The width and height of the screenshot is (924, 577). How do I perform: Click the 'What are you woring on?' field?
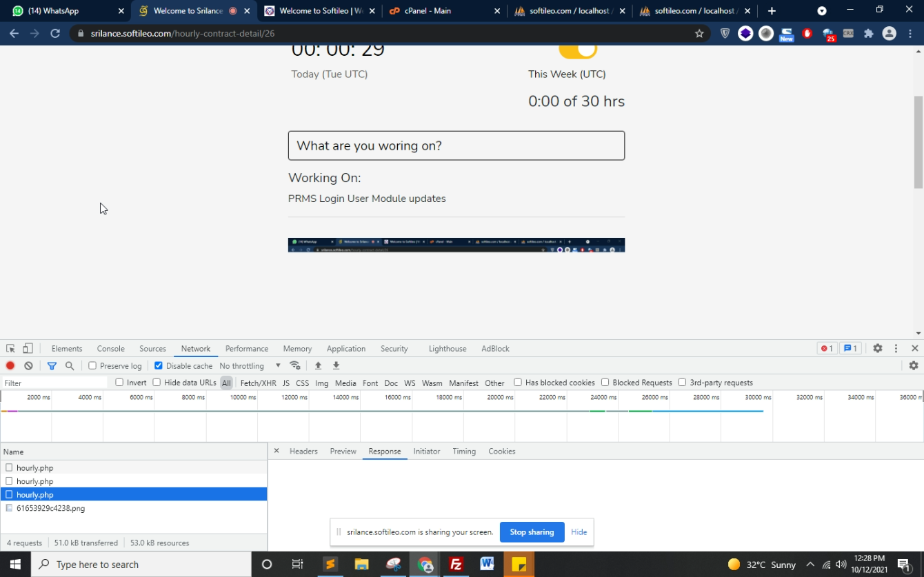click(x=456, y=145)
